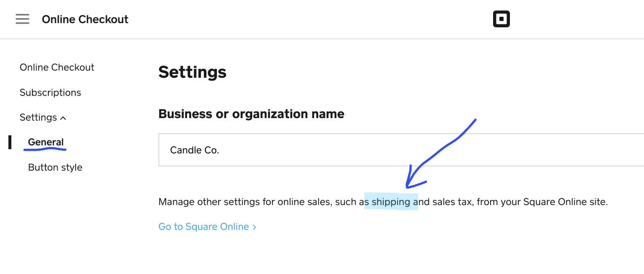644x274 pixels.
Task: Click the Candle Co. text in field
Action: coord(195,150)
